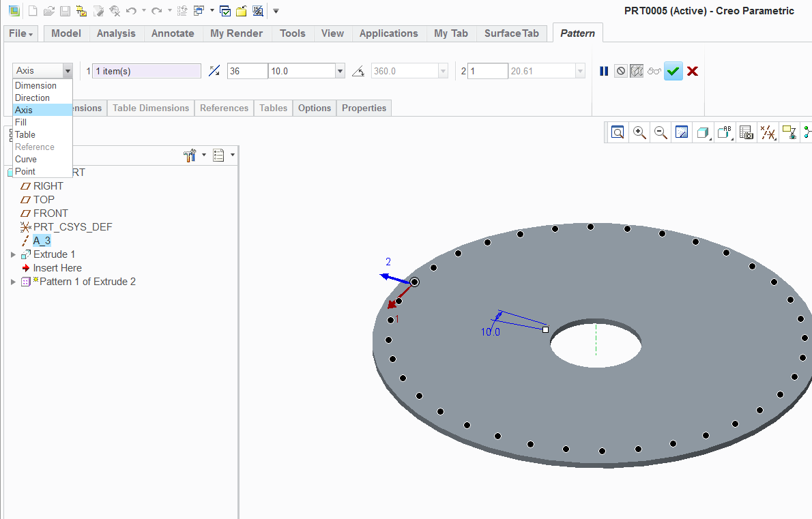Click the annotation display eye icon
The height and width of the screenshot is (519, 812).
(789, 132)
